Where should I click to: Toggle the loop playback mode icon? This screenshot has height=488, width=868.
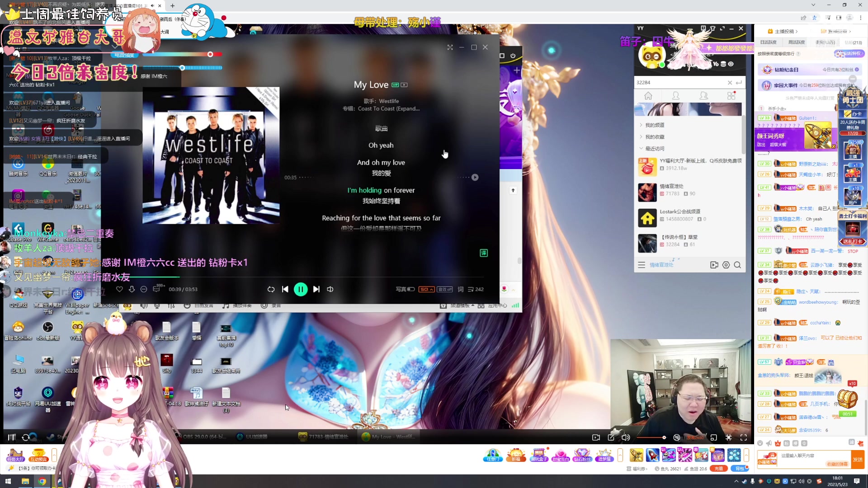point(271,289)
